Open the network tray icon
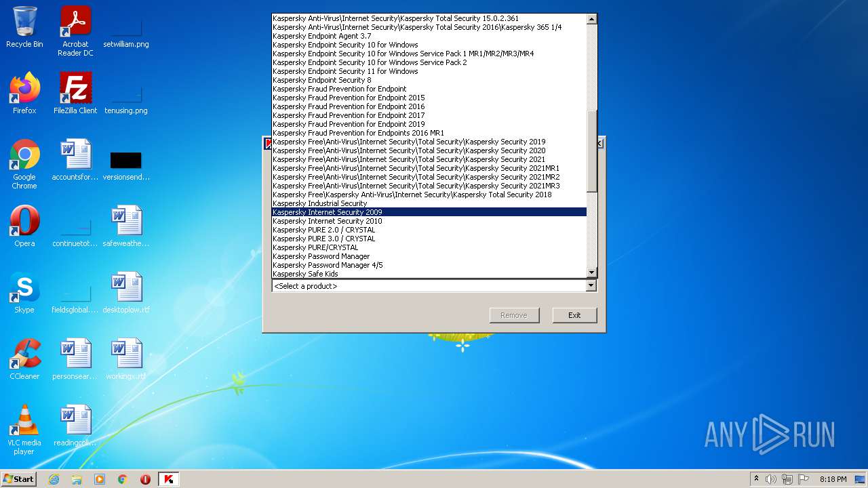Viewport: 868px width, 488px height. 787,479
